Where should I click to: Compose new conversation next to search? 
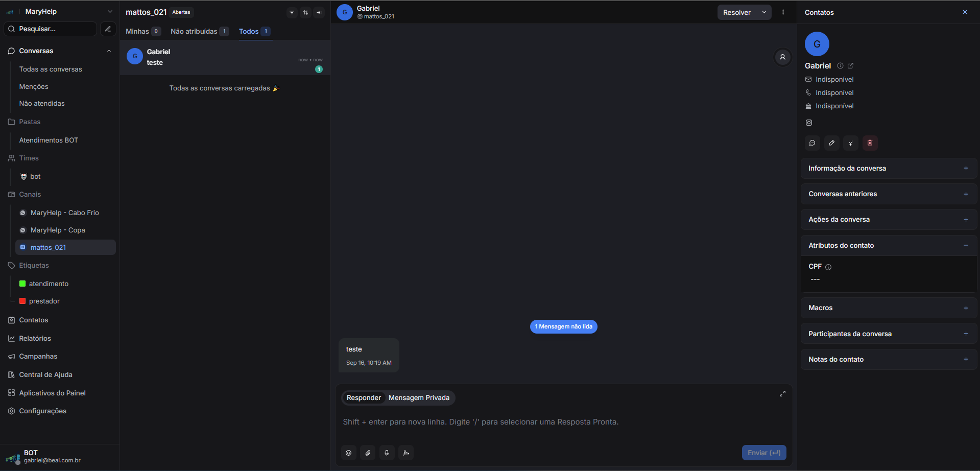[108, 29]
